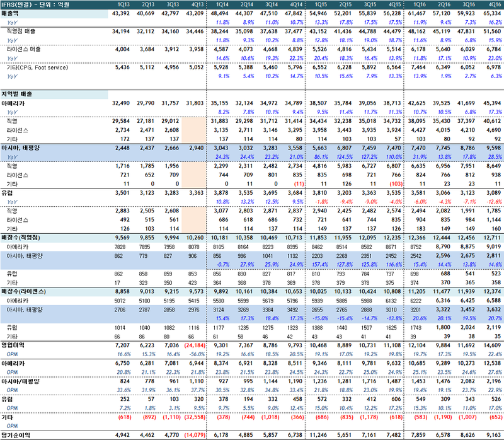The image size is (504, 440).
Task: Click 아메리카 직영 value 40,612
Action: 492,121
